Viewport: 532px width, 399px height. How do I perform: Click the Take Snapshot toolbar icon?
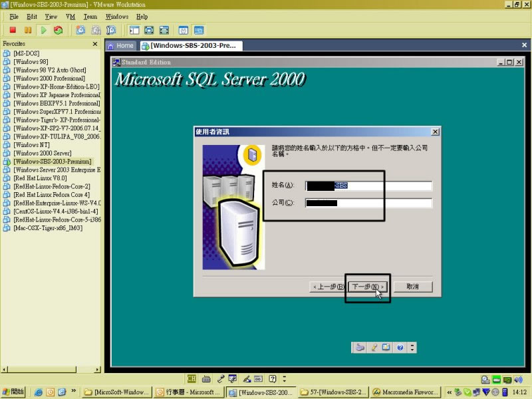point(80,30)
